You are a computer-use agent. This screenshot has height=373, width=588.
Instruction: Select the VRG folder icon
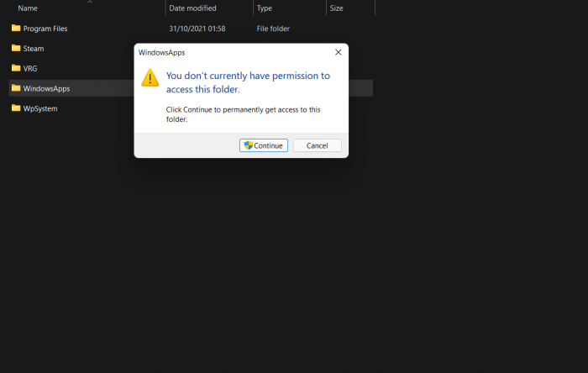pos(16,68)
